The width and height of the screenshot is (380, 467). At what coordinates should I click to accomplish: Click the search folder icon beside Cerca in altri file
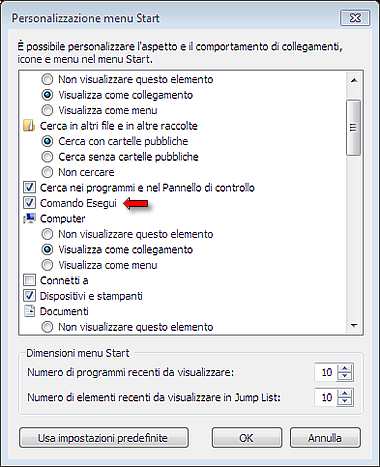click(29, 126)
